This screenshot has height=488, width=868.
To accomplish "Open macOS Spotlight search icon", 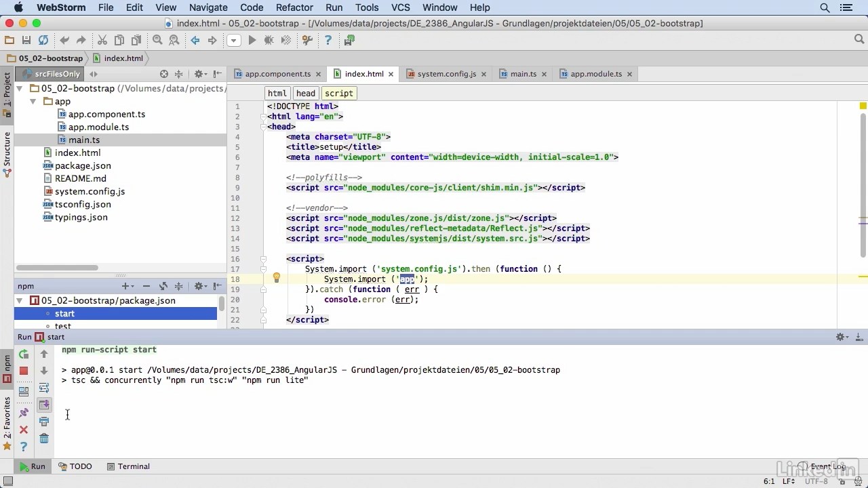I will pyautogui.click(x=825, y=7).
